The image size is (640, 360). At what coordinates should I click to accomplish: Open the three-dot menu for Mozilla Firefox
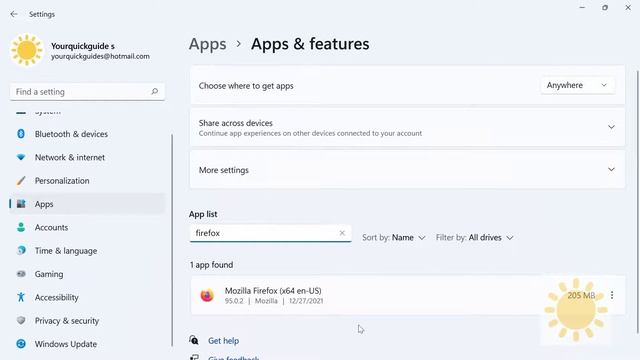coord(611,295)
